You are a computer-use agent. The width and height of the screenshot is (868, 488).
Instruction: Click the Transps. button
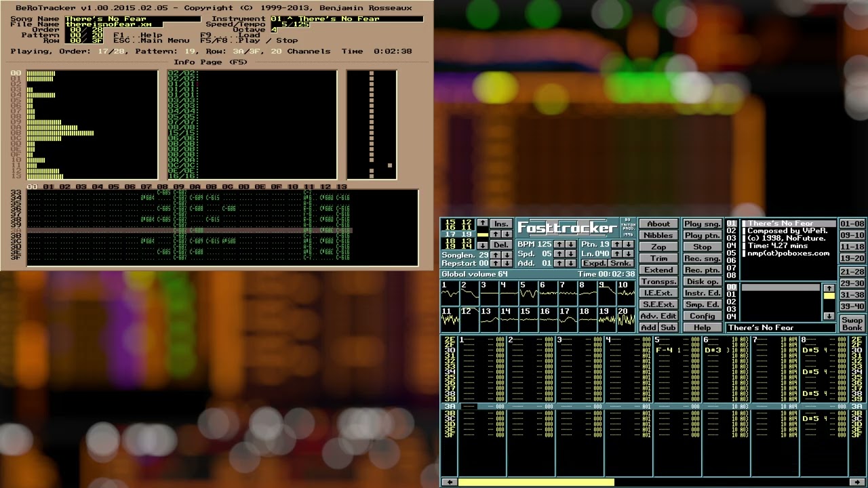[x=658, y=281]
